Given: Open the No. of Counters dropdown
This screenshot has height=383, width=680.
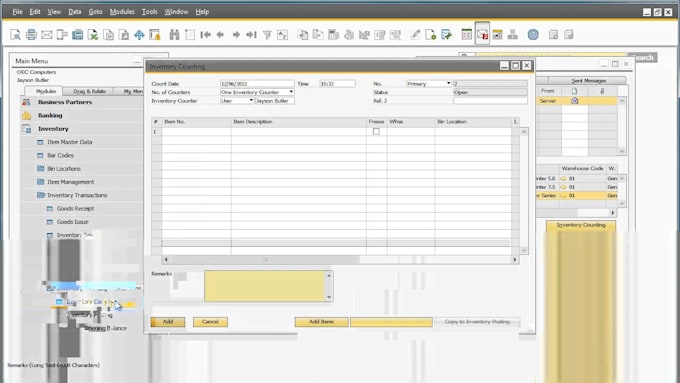Looking at the screenshot, I should pyautogui.click(x=291, y=92).
